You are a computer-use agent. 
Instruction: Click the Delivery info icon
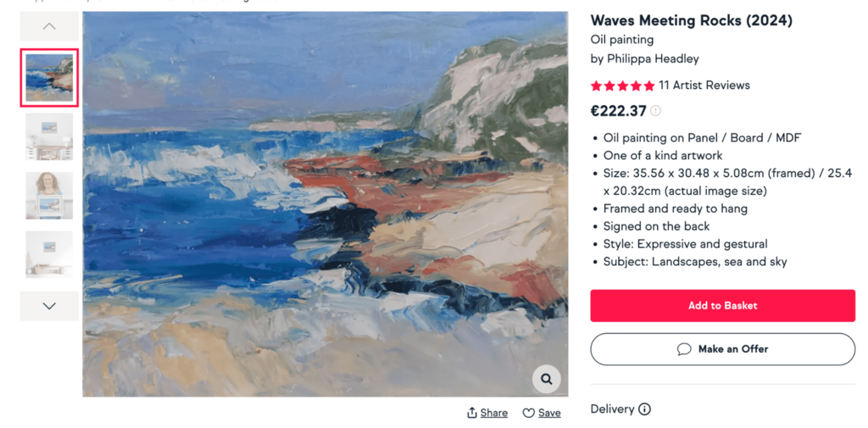coord(644,409)
